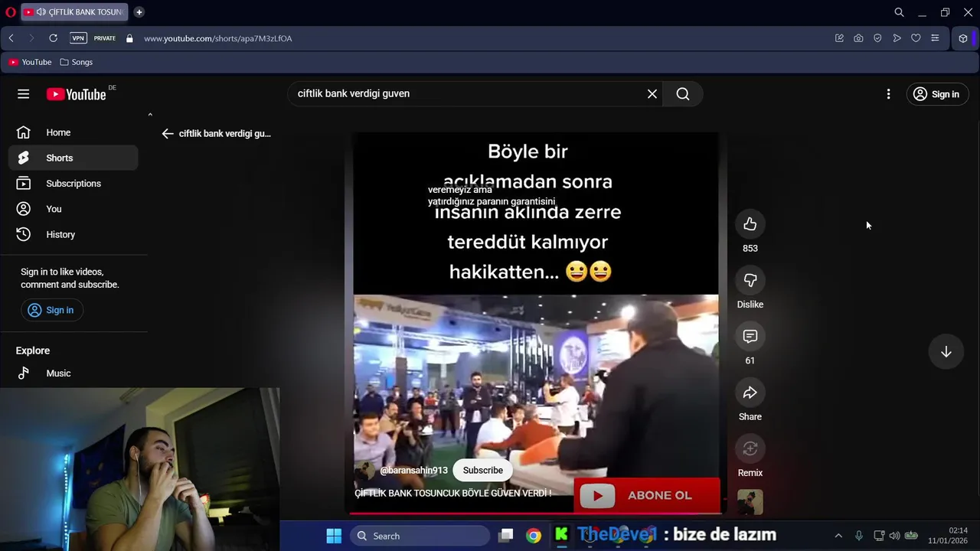This screenshot has height=551, width=980.
Task: Open the Windows Start menu
Action: (x=334, y=536)
